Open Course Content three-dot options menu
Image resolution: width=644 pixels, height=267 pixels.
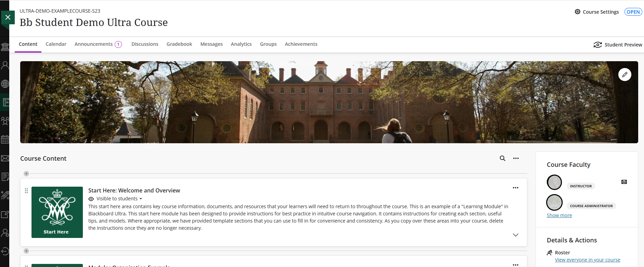tap(516, 158)
